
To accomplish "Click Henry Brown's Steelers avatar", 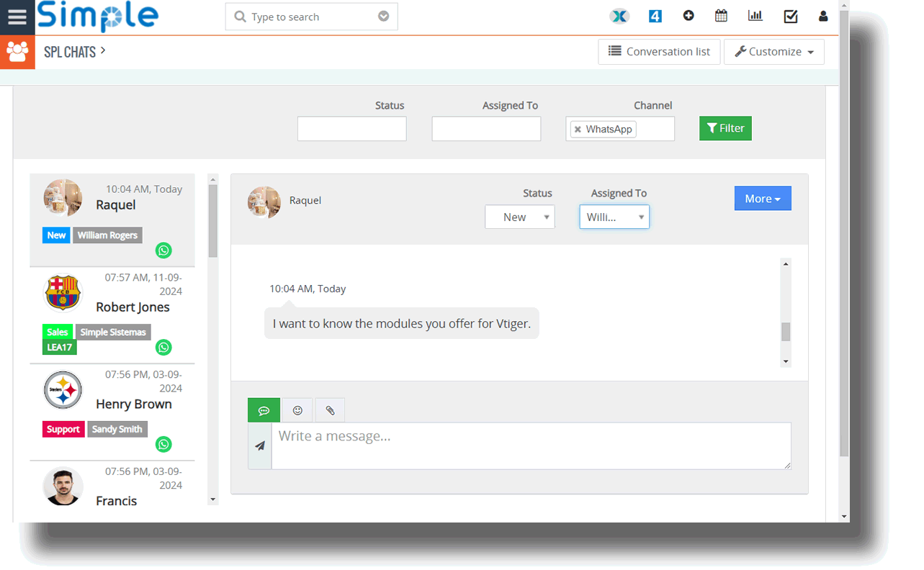I will (63, 390).
